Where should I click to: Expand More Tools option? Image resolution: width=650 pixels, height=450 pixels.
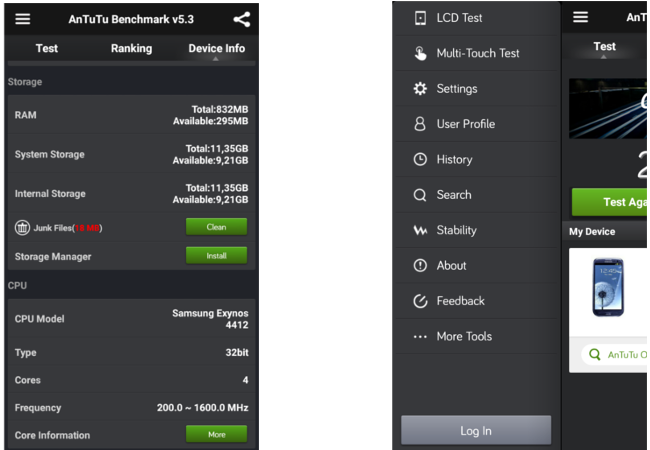click(475, 336)
